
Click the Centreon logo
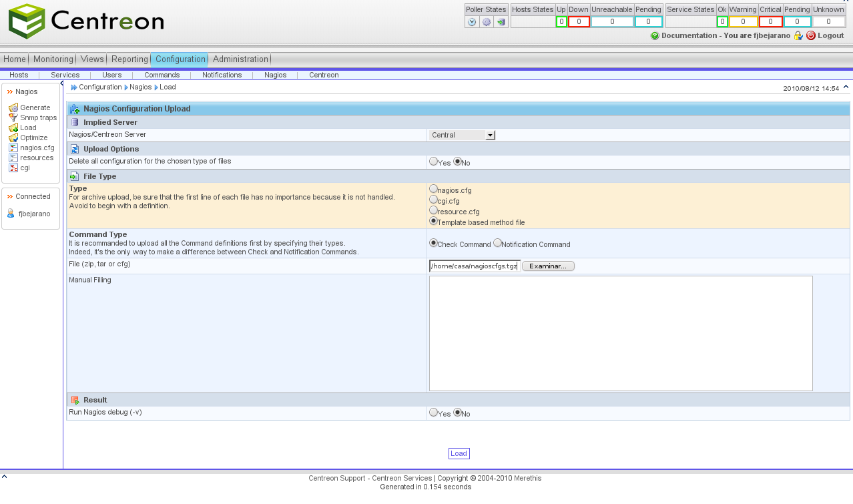[x=86, y=21]
